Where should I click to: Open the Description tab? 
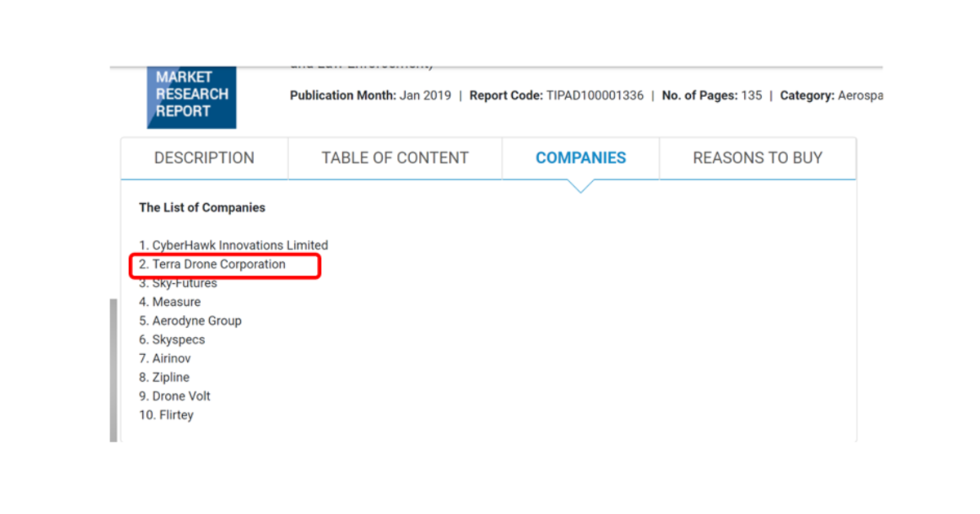click(204, 158)
